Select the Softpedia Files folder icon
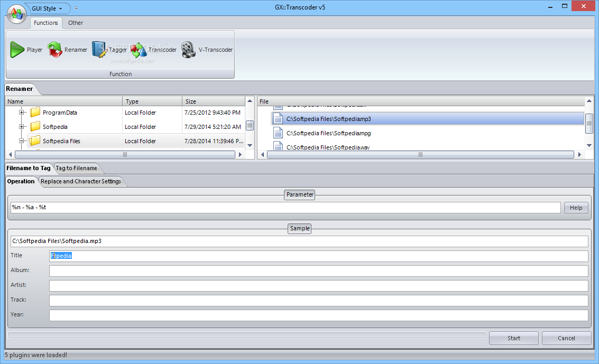 (x=35, y=141)
